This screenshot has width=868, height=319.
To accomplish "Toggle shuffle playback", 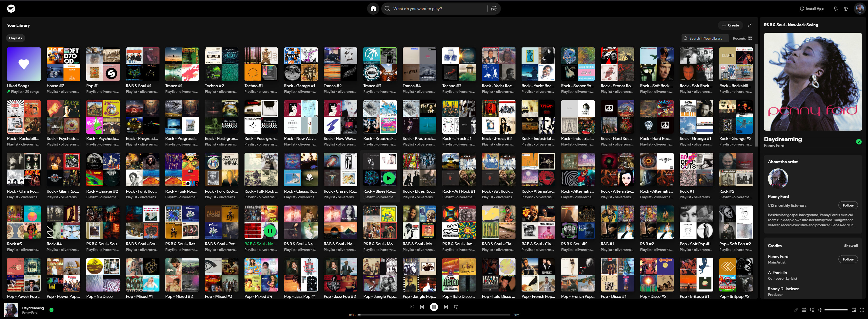I will coord(412,307).
